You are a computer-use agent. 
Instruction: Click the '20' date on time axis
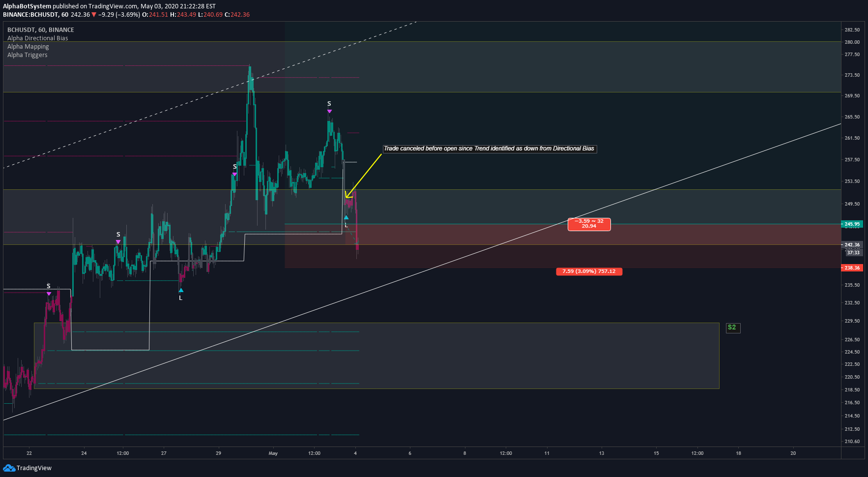click(x=793, y=453)
